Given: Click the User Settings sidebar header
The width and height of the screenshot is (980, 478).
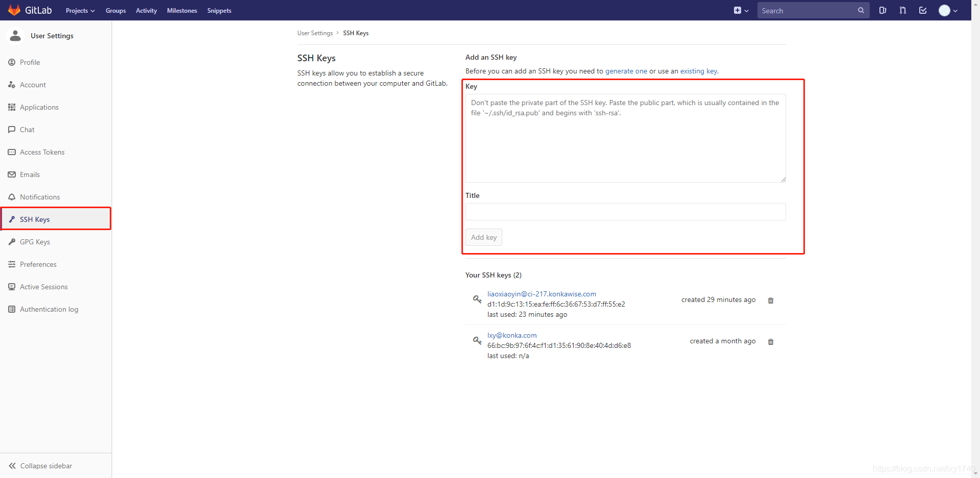Looking at the screenshot, I should [x=52, y=36].
